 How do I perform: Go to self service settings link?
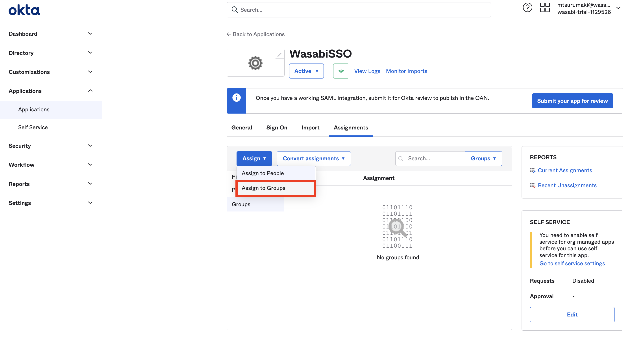(x=572, y=264)
